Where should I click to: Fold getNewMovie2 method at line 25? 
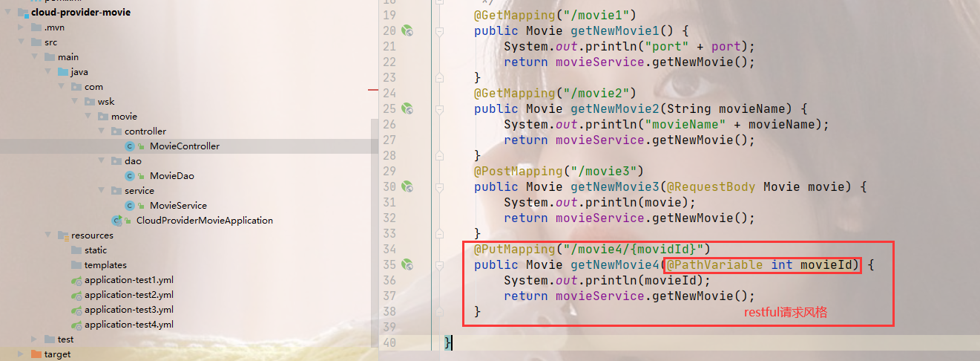(439, 108)
